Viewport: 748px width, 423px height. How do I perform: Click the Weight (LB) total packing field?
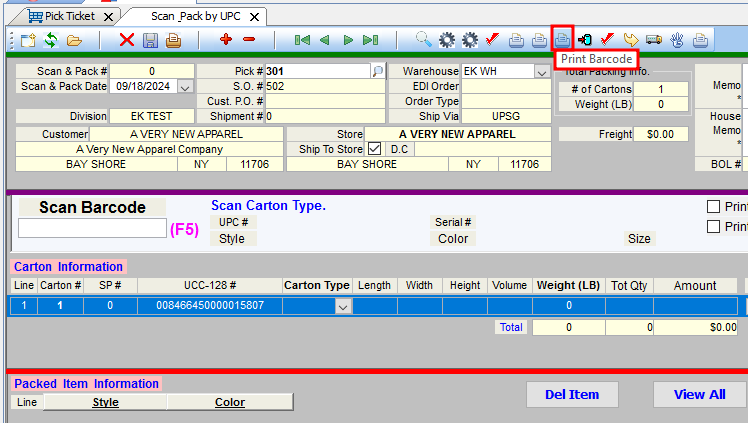[661, 104]
